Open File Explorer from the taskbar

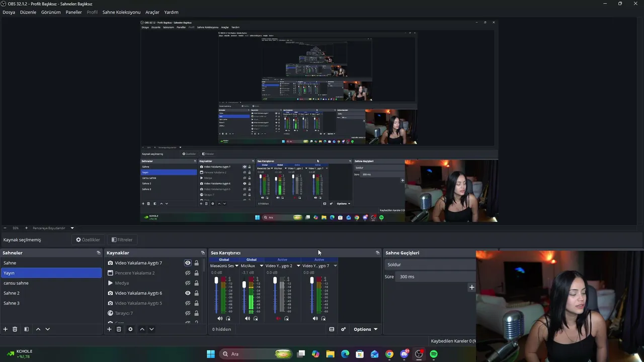tap(330, 354)
